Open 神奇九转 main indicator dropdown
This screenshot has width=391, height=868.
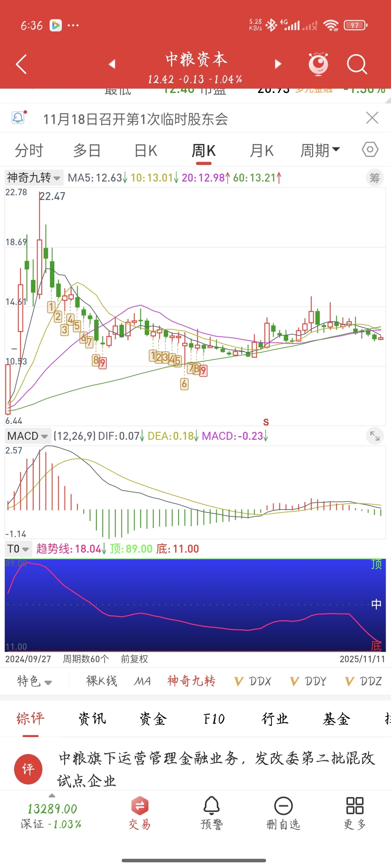[x=34, y=178]
